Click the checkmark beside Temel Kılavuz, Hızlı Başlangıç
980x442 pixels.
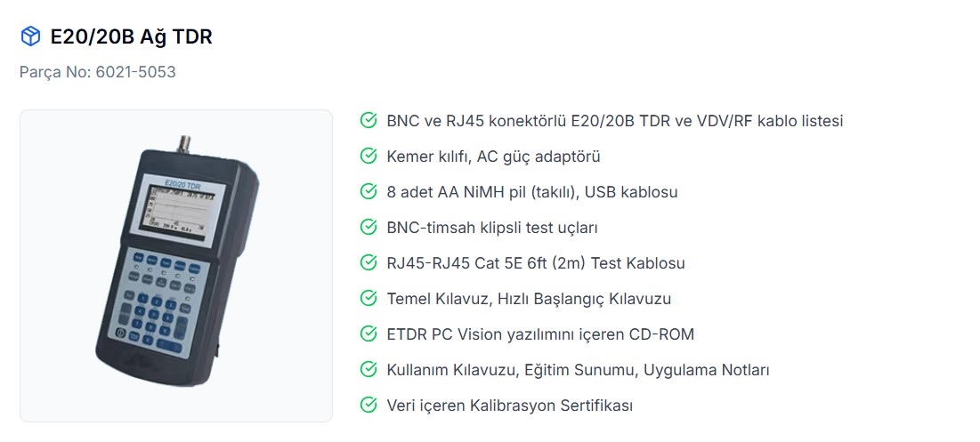(x=368, y=299)
